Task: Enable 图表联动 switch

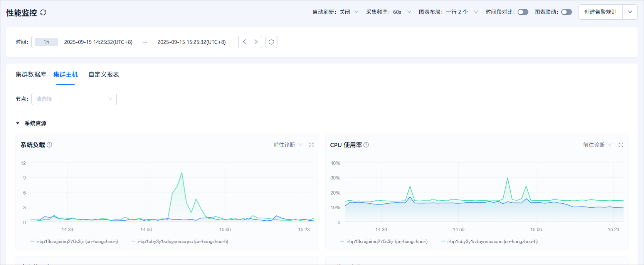Action: (x=567, y=12)
